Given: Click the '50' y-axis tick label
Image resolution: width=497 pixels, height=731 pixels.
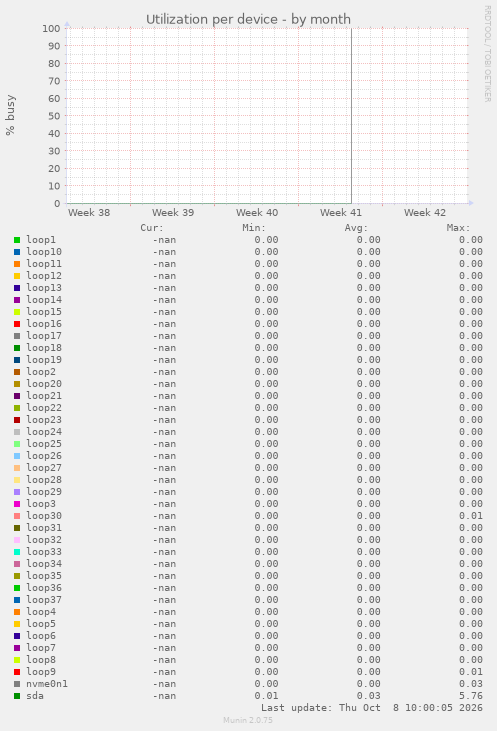Looking at the screenshot, I should coord(54,116).
